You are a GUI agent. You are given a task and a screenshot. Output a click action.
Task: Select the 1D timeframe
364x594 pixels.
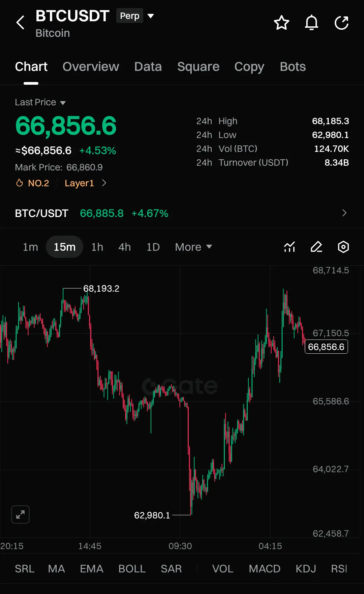(153, 247)
